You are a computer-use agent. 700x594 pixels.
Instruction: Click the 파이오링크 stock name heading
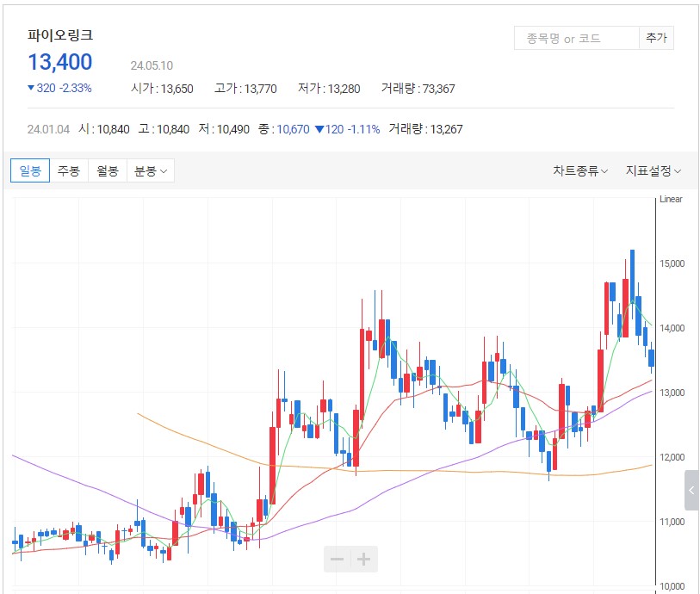tap(60, 35)
